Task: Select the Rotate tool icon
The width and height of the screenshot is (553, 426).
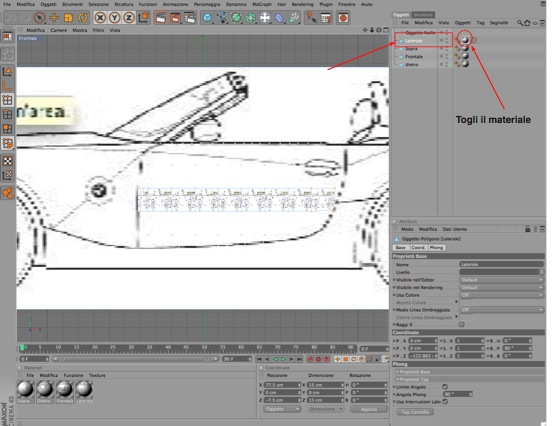Action: 83,17
